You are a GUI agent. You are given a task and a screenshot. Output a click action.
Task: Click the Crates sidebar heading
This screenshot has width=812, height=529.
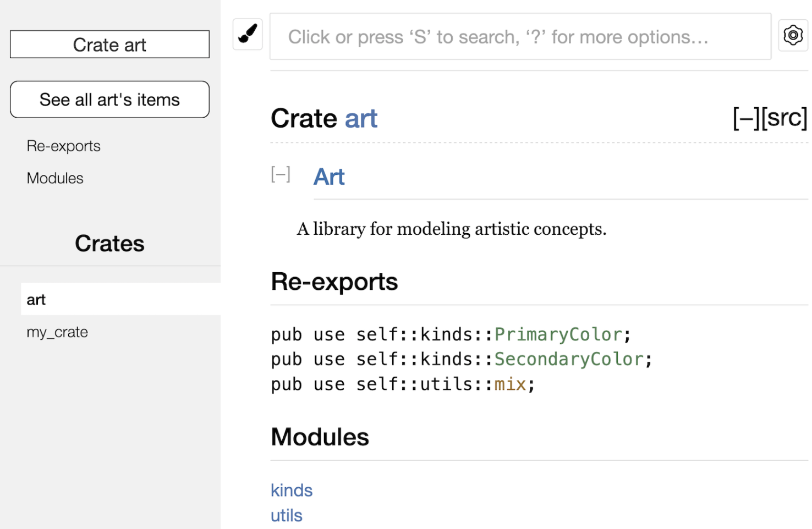109,244
